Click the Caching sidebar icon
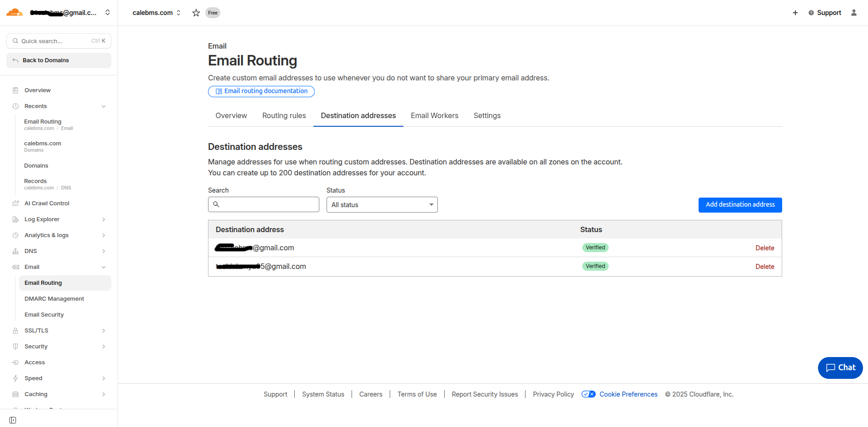Image resolution: width=868 pixels, height=427 pixels. [x=15, y=394]
